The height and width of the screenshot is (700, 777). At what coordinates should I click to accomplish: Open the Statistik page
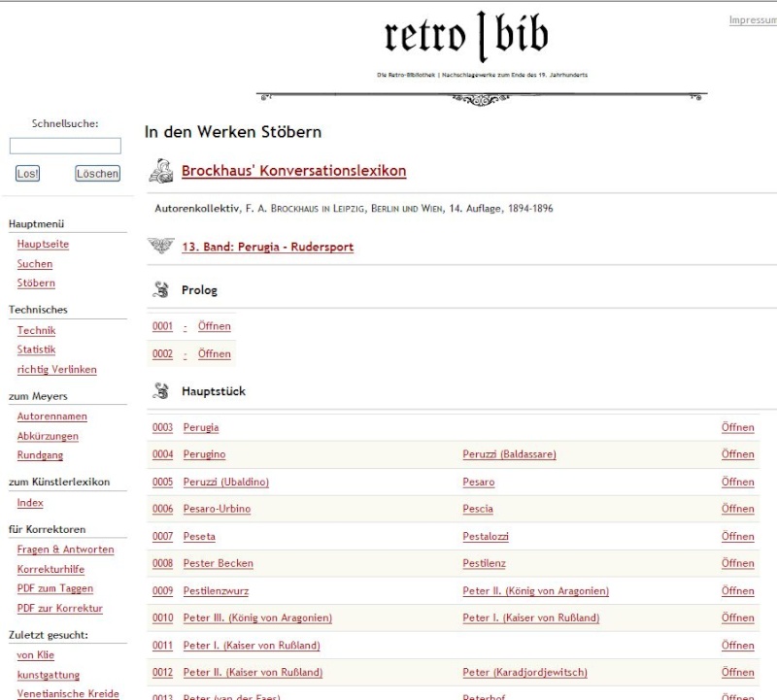36,350
